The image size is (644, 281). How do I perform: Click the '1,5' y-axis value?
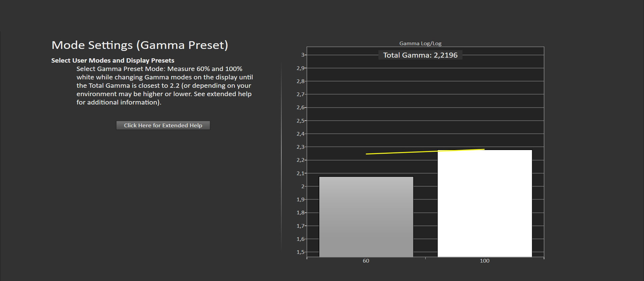(x=300, y=252)
